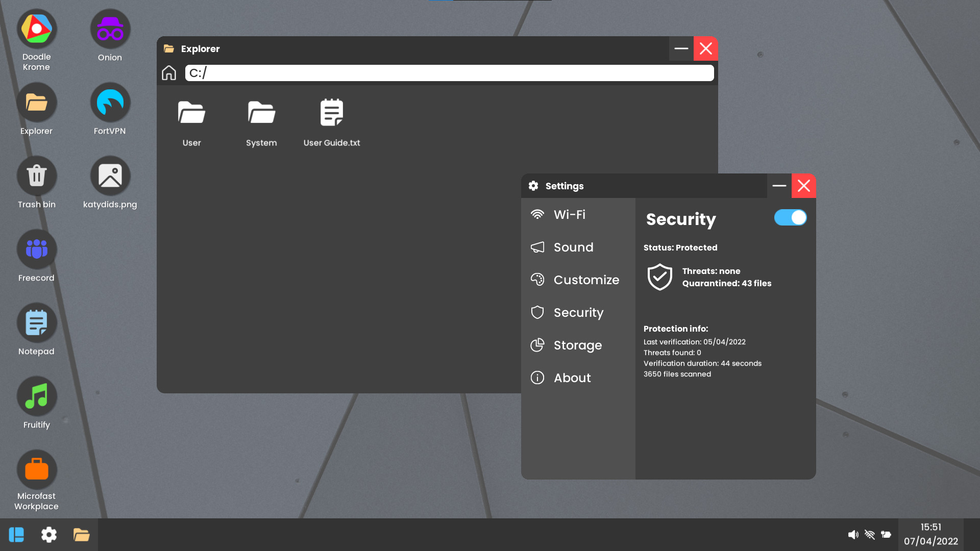The image size is (980, 551).
Task: Open Notepad from the desktop
Action: point(36,322)
